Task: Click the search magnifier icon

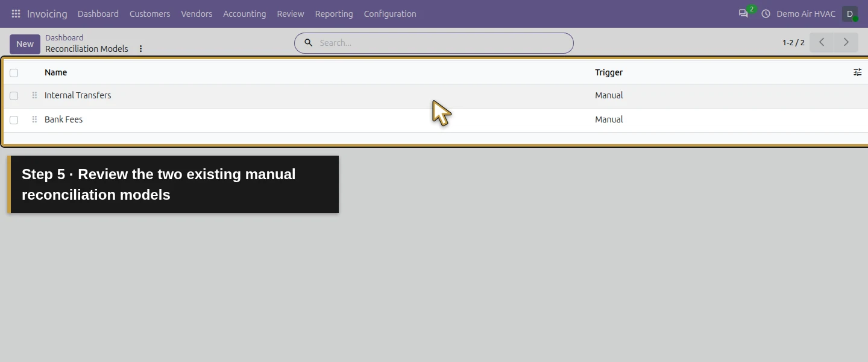Action: pyautogui.click(x=308, y=43)
